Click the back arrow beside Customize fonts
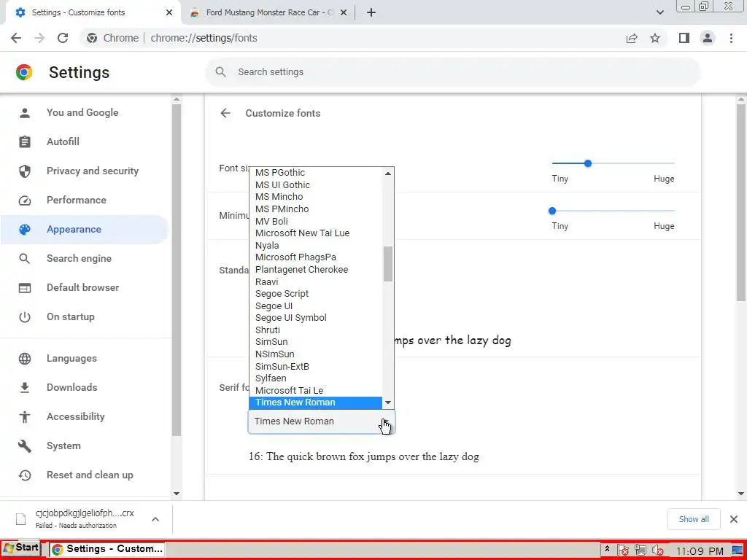 225,113
